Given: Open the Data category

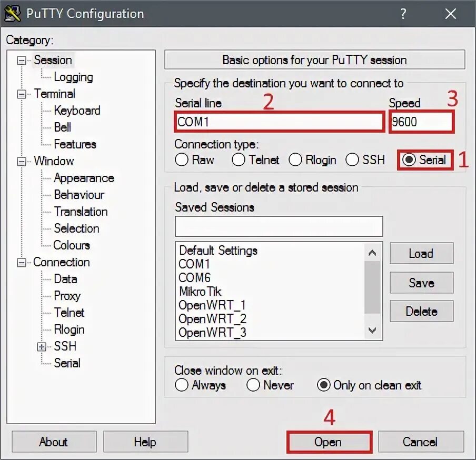Looking at the screenshot, I should tap(65, 279).
